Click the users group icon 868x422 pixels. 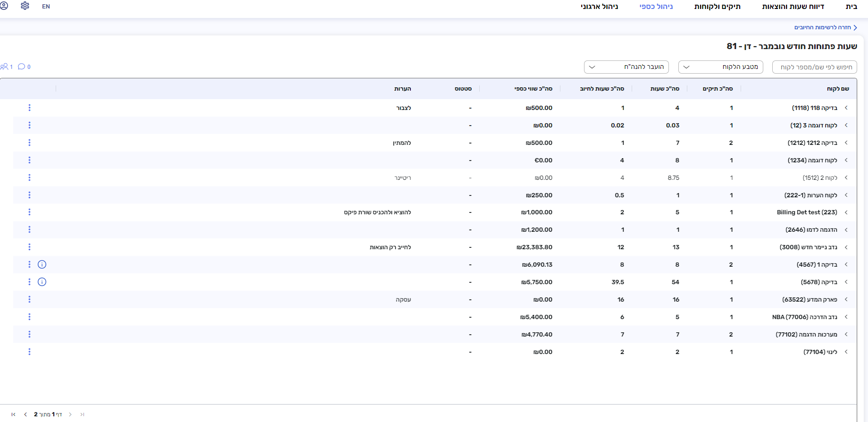point(5,67)
